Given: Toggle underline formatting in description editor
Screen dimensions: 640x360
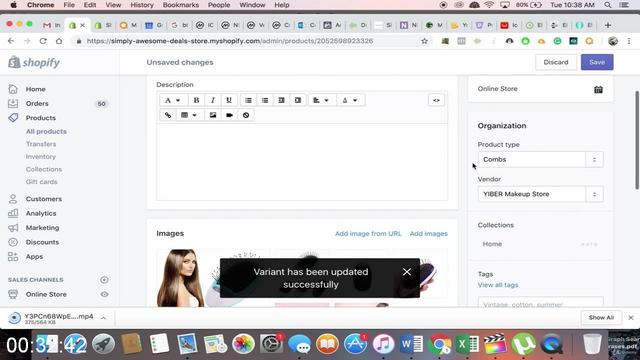Looking at the screenshot, I should [x=229, y=100].
